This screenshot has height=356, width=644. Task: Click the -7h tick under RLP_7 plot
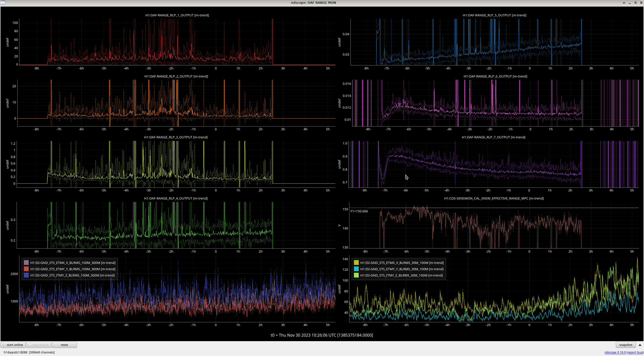pyautogui.click(x=385, y=190)
